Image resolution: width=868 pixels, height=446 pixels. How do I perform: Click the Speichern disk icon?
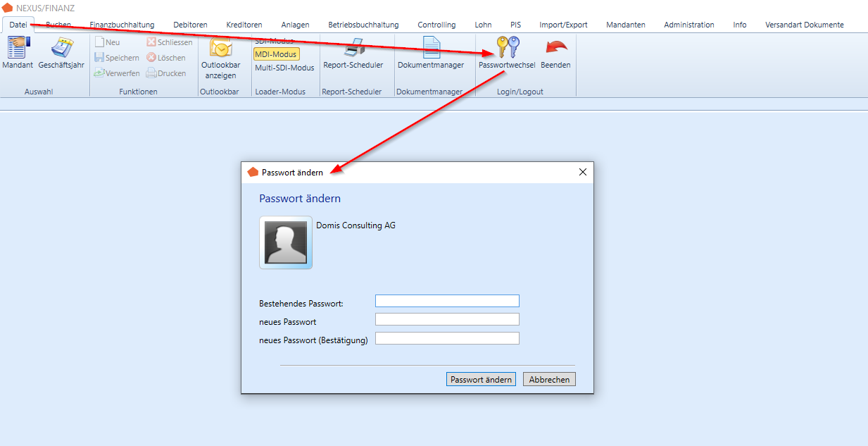pos(99,58)
